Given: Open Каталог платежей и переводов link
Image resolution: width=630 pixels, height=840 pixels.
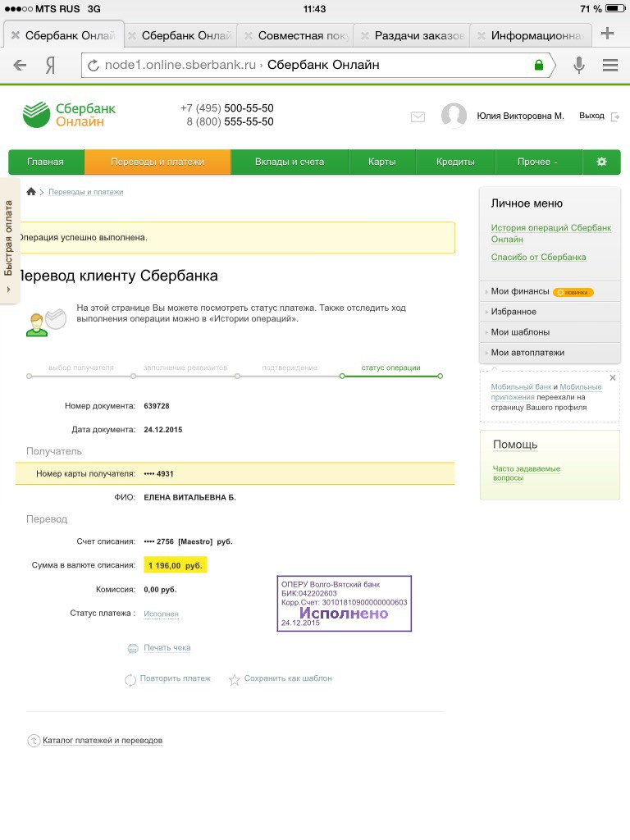Looking at the screenshot, I should coord(103,741).
